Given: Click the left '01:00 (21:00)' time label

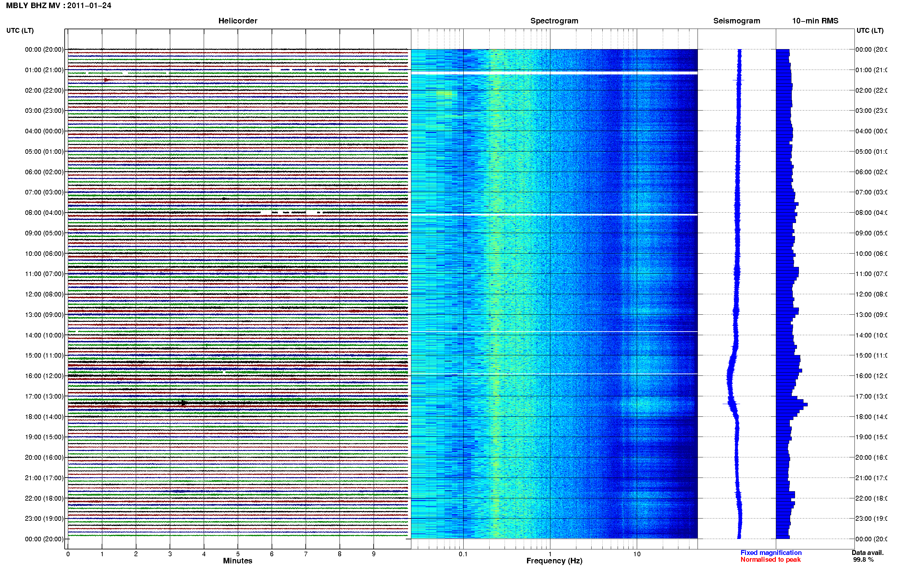Looking at the screenshot, I should [44, 70].
